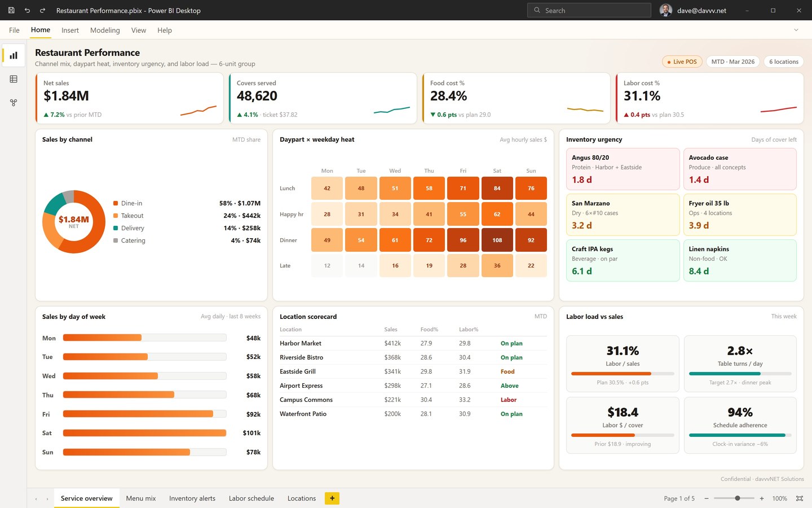Click the 2.8× Table turns card
812x508 pixels.
(740, 364)
